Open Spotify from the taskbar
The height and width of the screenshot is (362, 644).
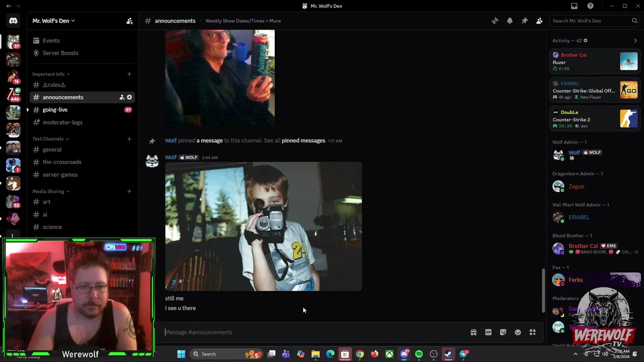419,354
